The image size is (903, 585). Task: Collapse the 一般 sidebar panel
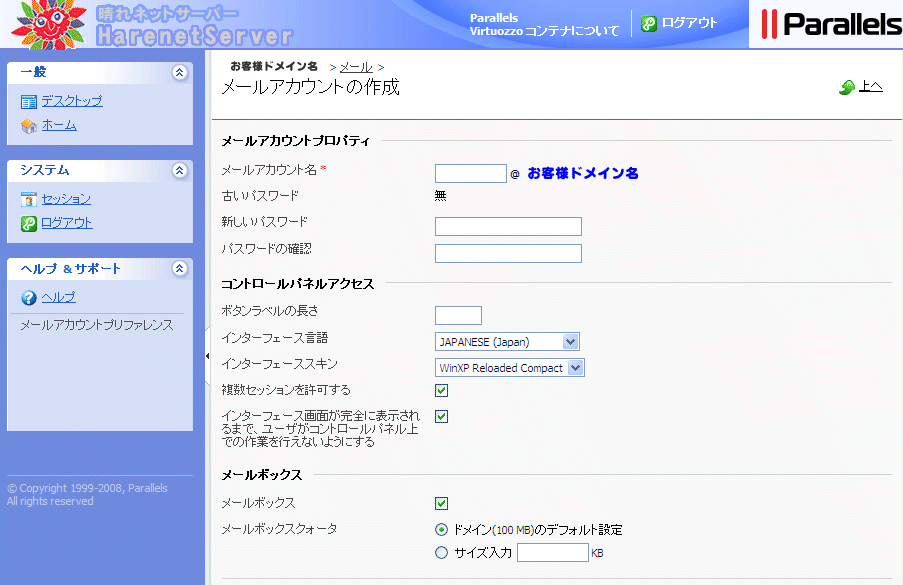[180, 72]
